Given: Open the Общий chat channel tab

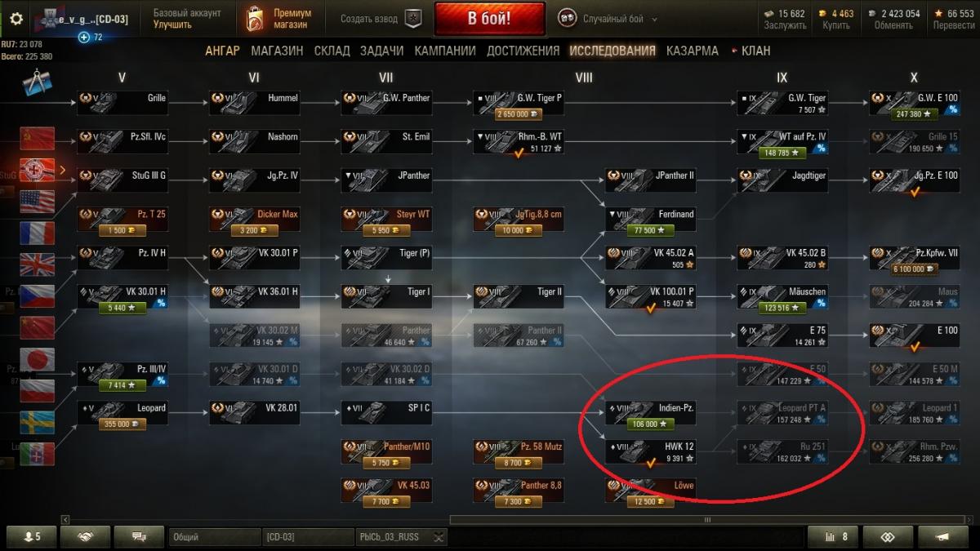Looking at the screenshot, I should pyautogui.click(x=214, y=537).
